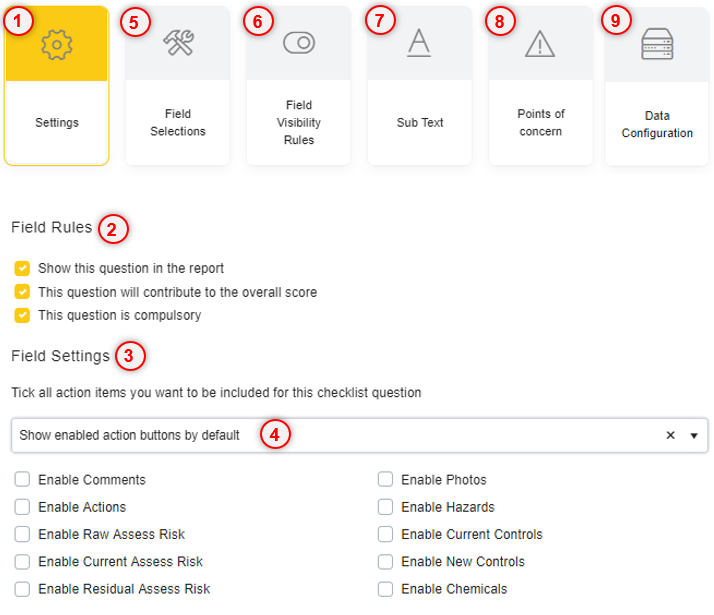Open Show enabled action buttons combo box
The image size is (714, 615).
click(x=330, y=435)
